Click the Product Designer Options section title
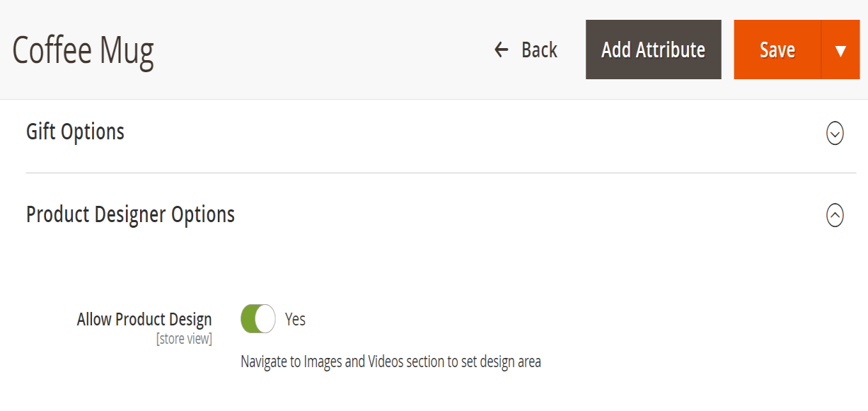 [x=129, y=214]
